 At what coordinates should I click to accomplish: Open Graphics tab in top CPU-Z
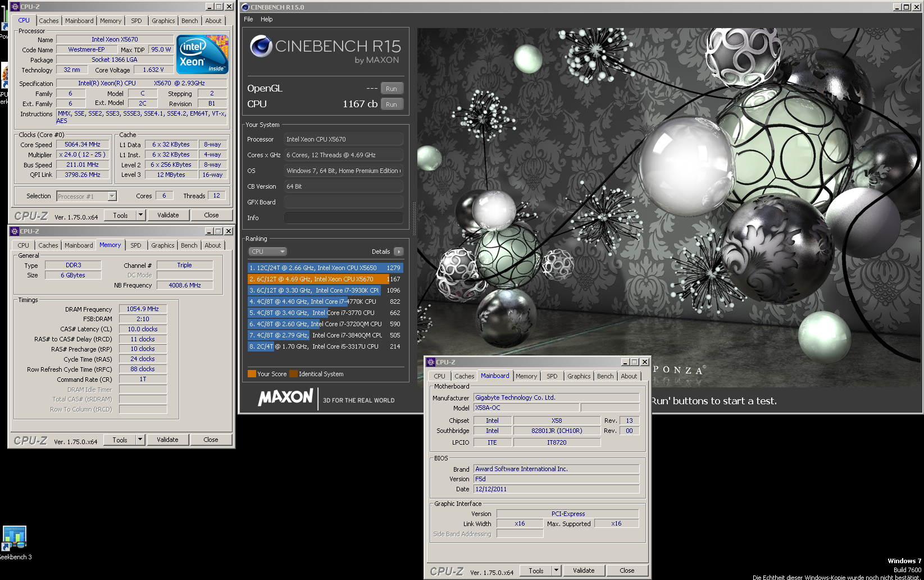pyautogui.click(x=163, y=21)
